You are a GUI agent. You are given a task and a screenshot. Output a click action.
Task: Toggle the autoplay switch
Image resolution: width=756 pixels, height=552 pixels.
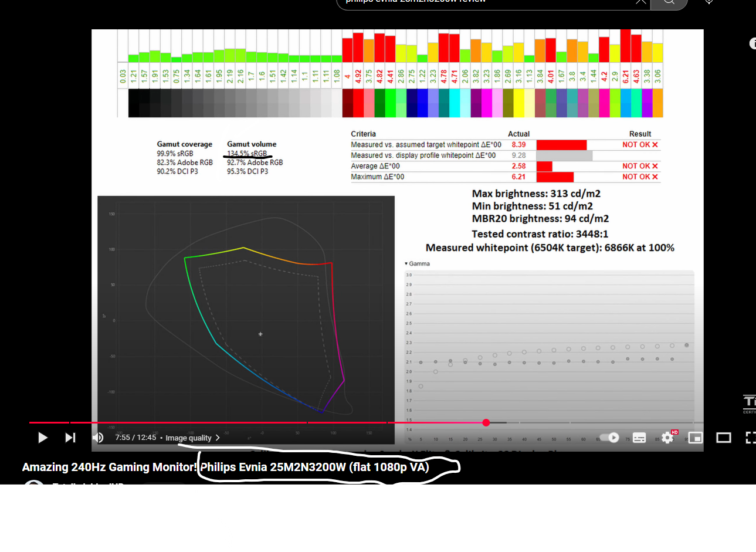click(x=609, y=438)
